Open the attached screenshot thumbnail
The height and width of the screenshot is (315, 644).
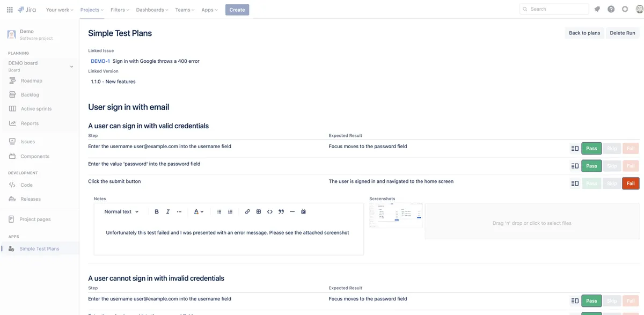coord(396,215)
